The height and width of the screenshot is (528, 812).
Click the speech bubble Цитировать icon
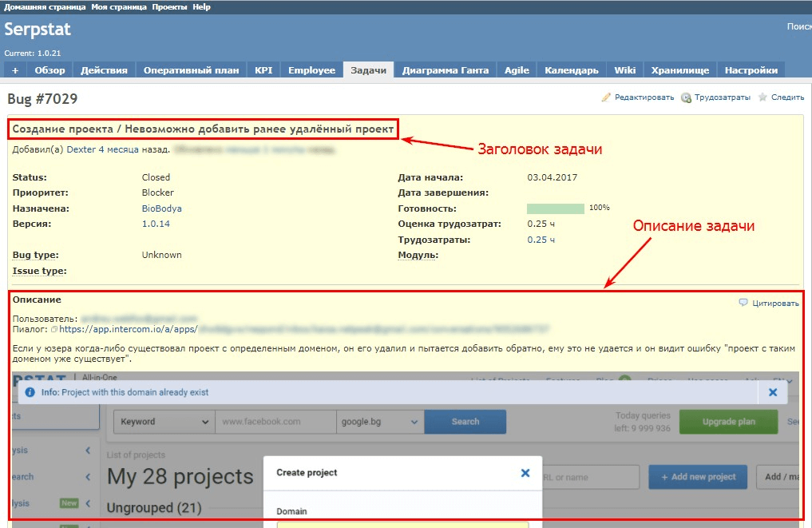743,303
